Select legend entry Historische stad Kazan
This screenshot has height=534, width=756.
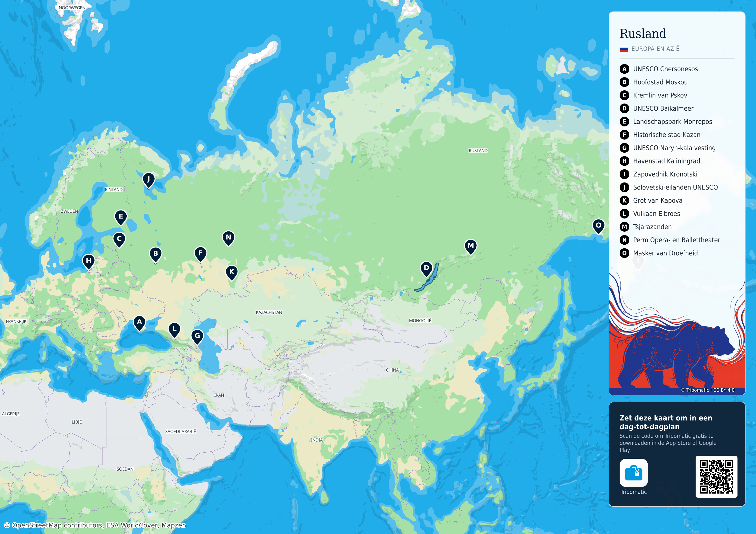click(660, 135)
